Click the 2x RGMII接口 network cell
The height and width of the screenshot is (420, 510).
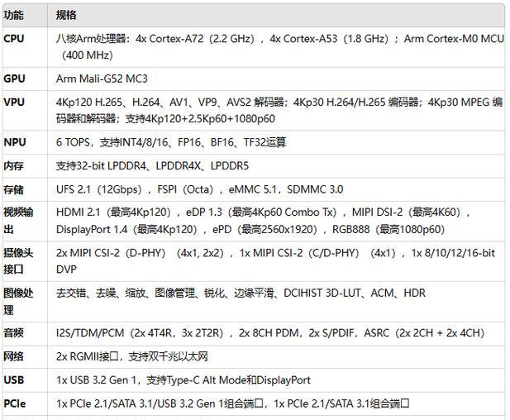132,356
